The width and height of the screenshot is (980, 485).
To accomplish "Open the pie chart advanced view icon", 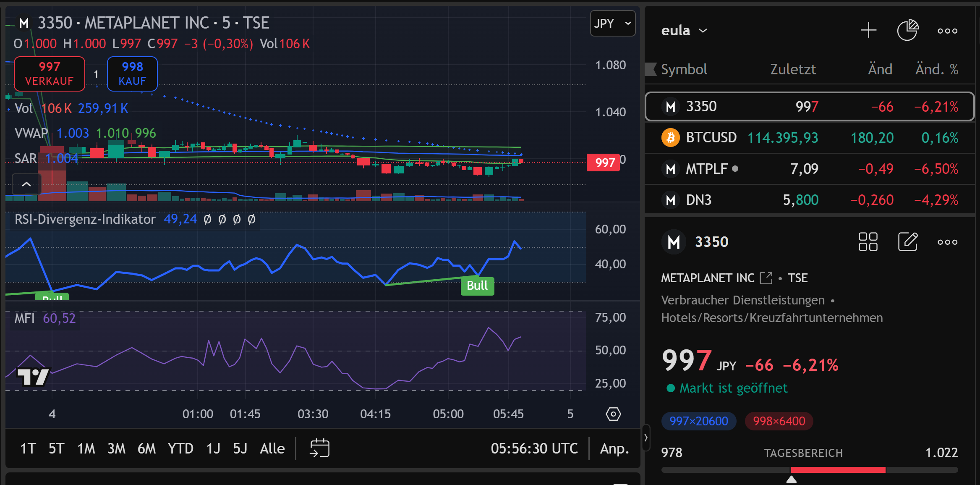I will tap(908, 30).
